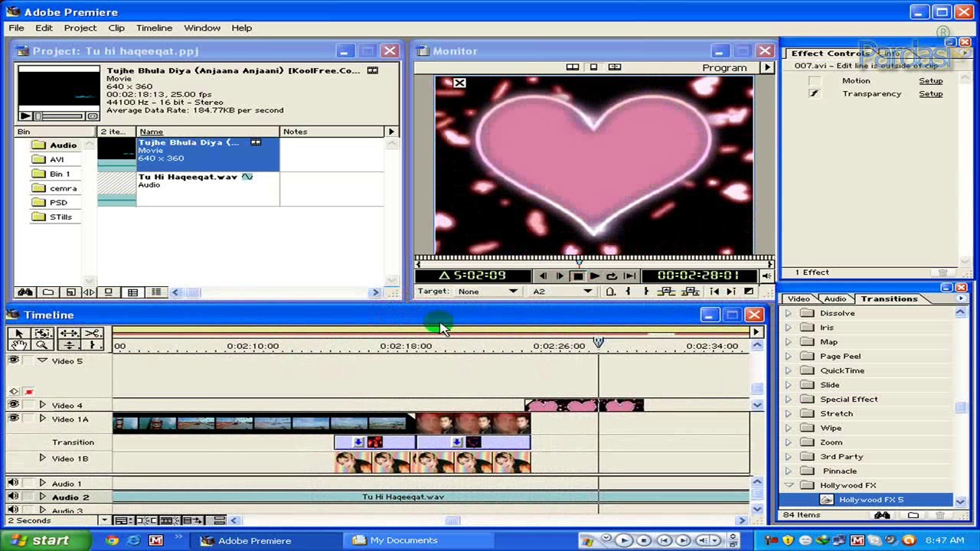The width and height of the screenshot is (980, 551).
Task: Play the program in the Monitor
Action: coord(594,276)
